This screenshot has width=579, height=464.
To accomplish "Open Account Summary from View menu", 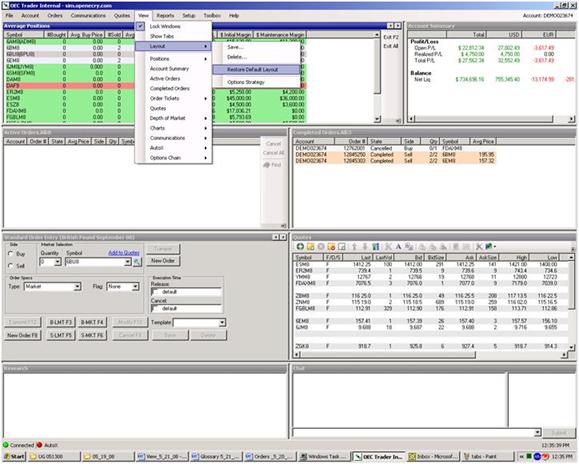I will click(x=173, y=69).
